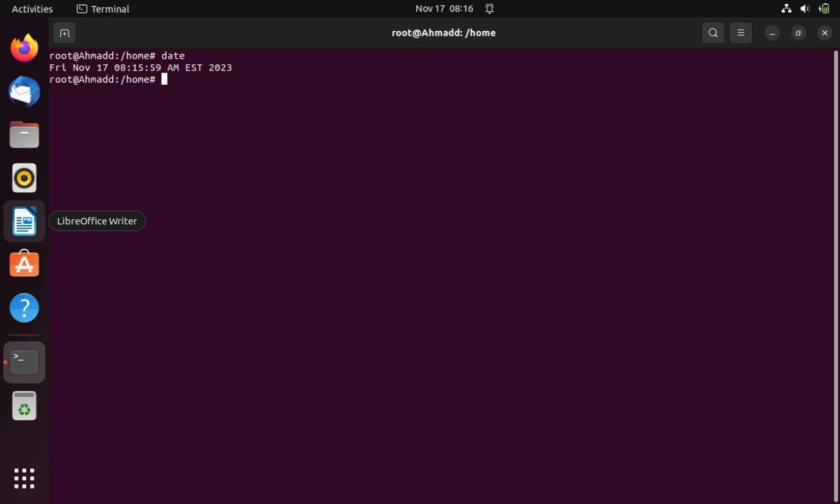The height and width of the screenshot is (504, 840).
Task: Click the 'date' command text
Action: (173, 56)
